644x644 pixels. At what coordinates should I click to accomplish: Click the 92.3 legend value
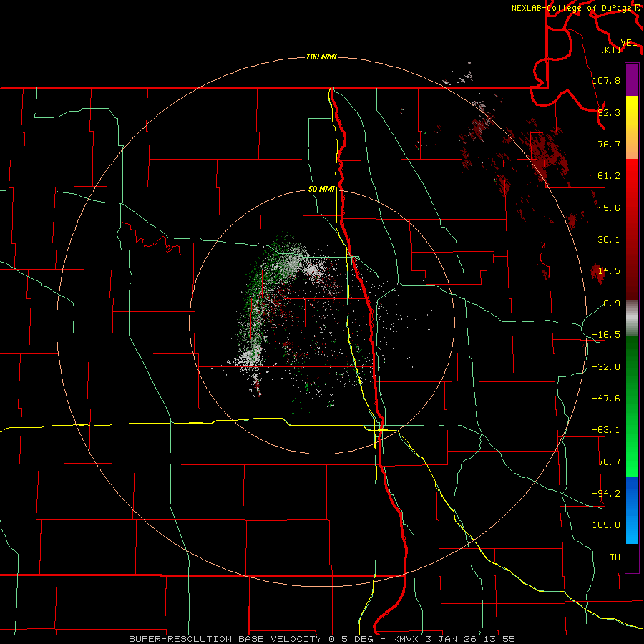pyautogui.click(x=609, y=112)
